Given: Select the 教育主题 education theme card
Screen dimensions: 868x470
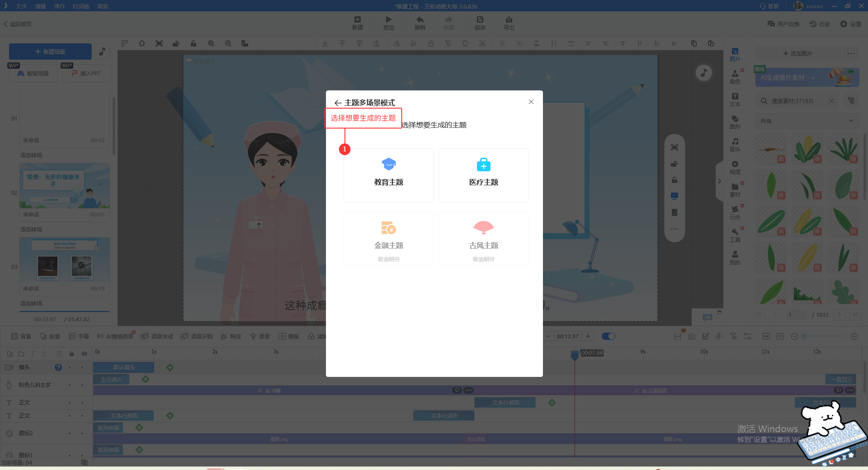Looking at the screenshot, I should click(388, 175).
